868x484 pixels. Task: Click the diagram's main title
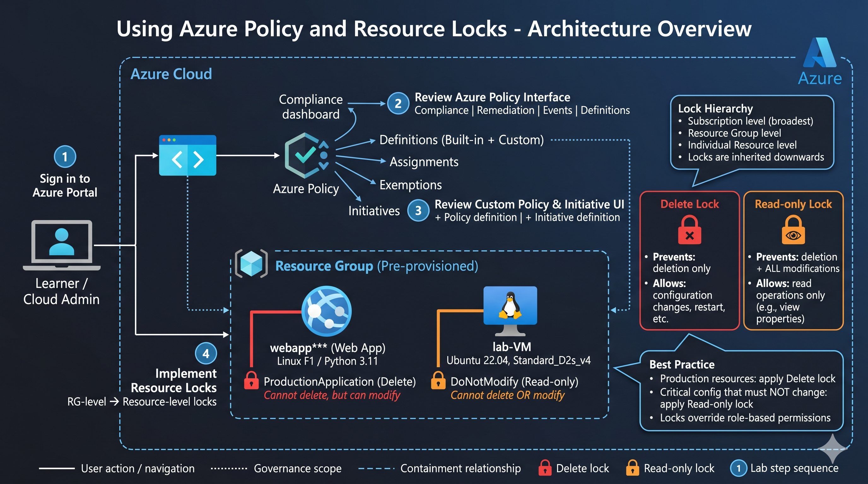[x=434, y=29]
